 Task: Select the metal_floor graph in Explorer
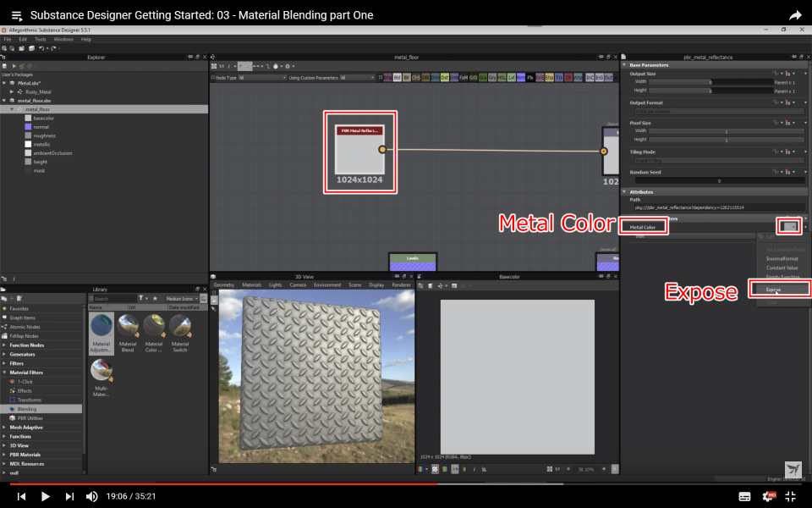click(x=38, y=109)
